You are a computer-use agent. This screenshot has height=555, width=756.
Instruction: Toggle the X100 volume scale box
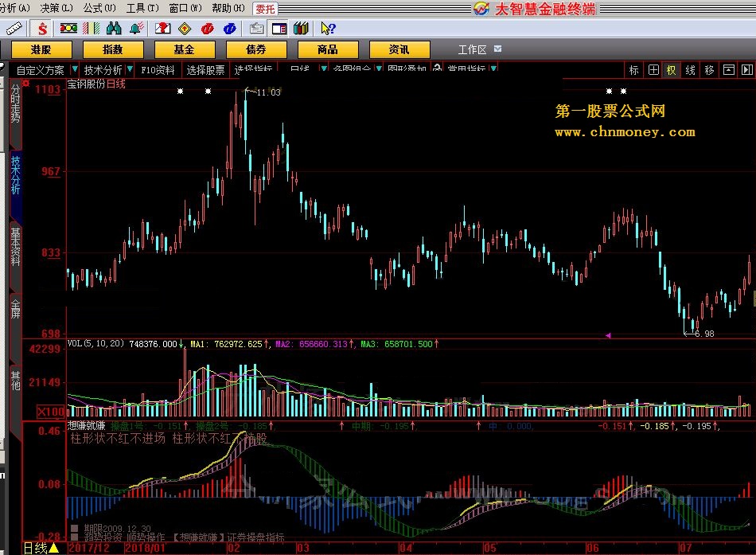pyautogui.click(x=51, y=412)
